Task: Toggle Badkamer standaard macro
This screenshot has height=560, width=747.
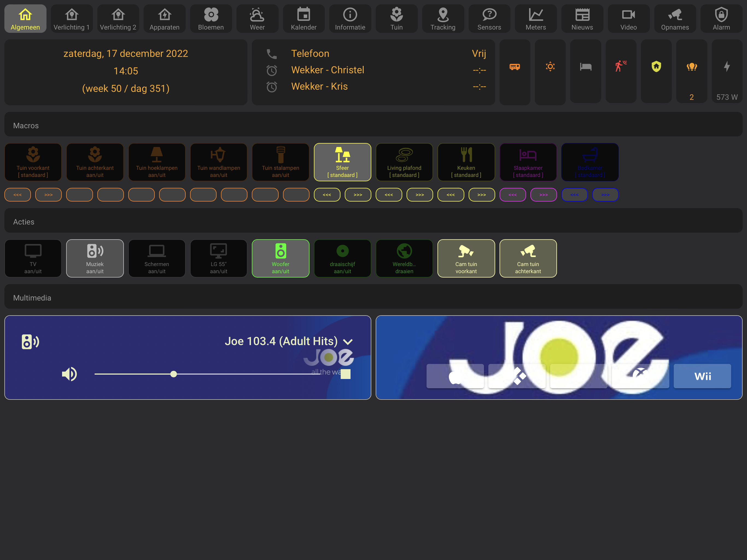Action: (590, 162)
